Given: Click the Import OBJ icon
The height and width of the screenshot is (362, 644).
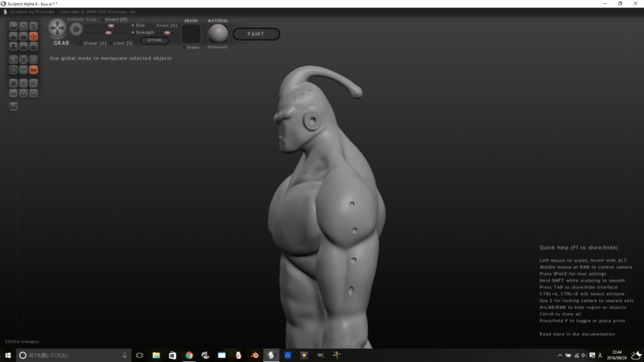Looking at the screenshot, I should (x=23, y=84).
